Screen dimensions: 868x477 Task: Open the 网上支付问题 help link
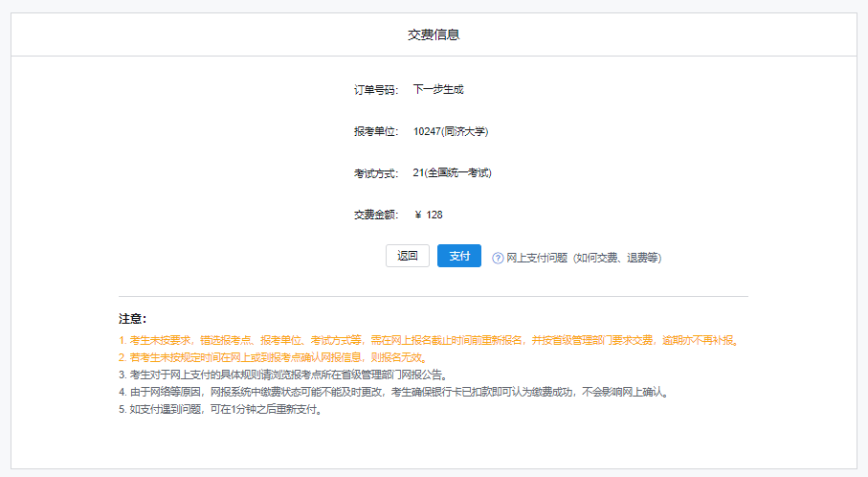(x=583, y=258)
